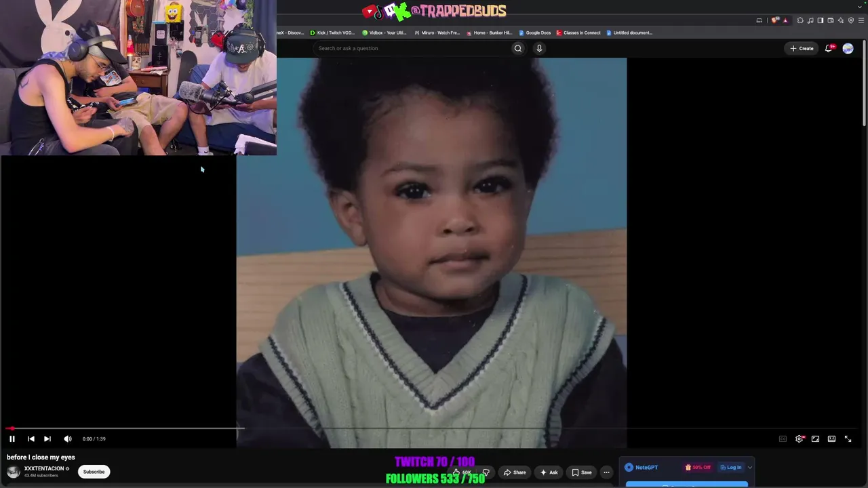Open the browser extensions puzzle icon
868x488 pixels.
coord(800,20)
